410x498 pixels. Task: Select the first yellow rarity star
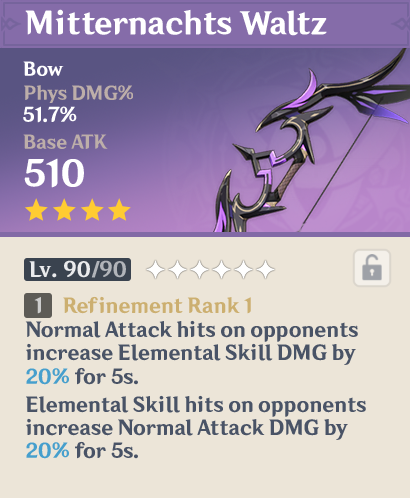(36, 210)
